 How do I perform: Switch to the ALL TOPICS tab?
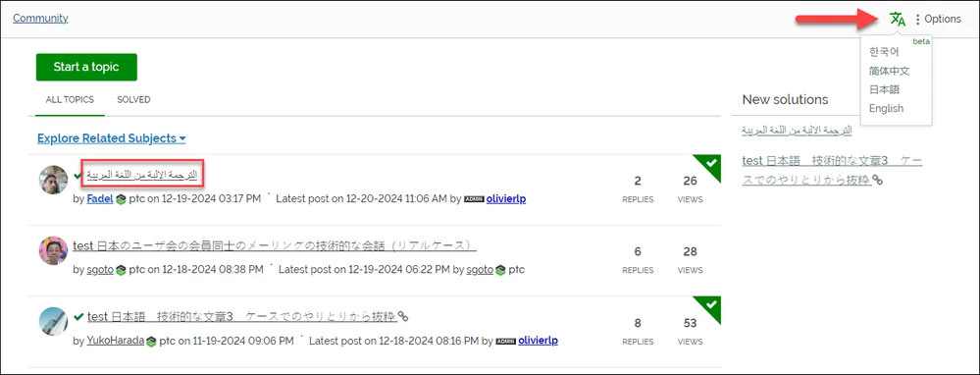[70, 99]
